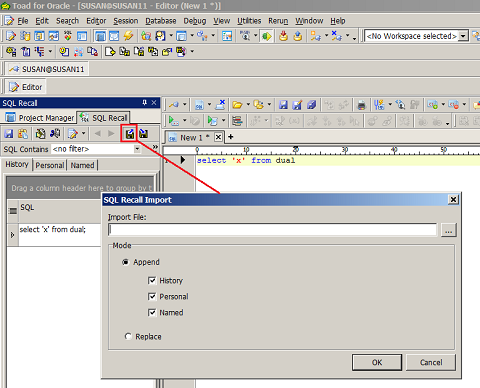Click the select 'x' from dual history row
The height and width of the screenshot is (388, 480).
(x=59, y=235)
